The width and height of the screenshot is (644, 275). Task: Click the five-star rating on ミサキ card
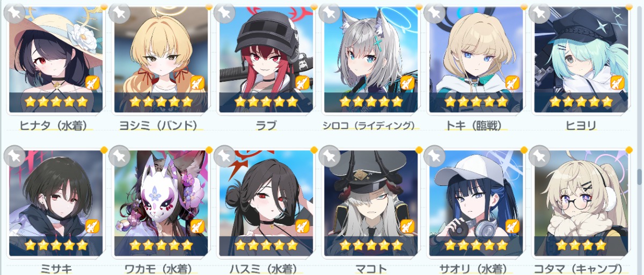click(56, 245)
